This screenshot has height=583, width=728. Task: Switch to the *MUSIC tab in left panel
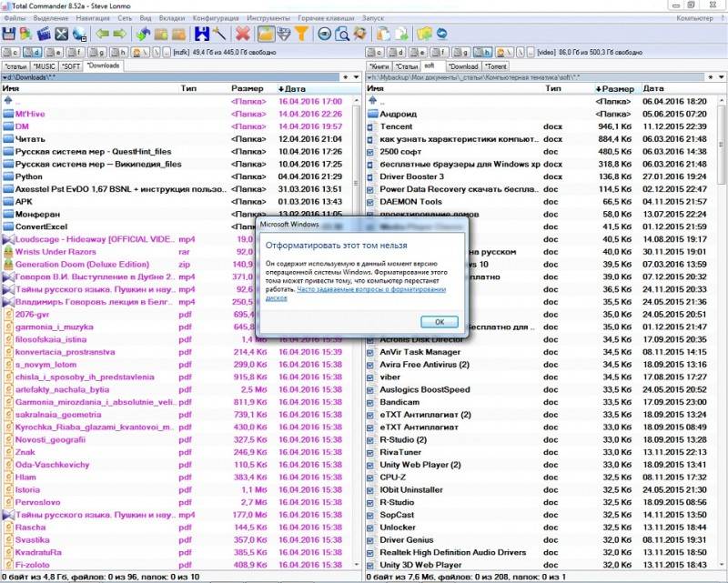tap(45, 66)
